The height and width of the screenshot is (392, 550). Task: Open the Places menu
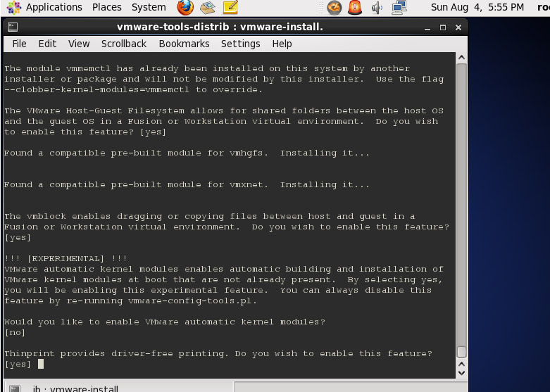[x=106, y=7]
